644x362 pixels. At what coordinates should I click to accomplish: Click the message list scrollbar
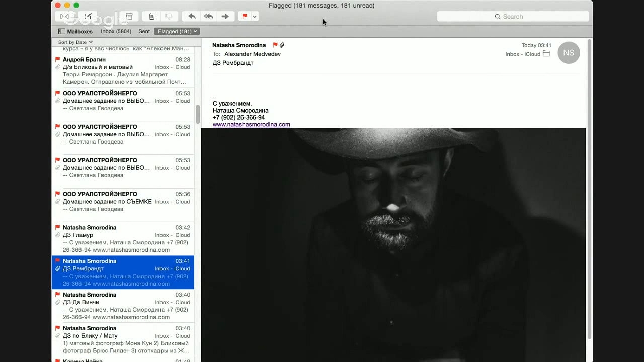click(198, 115)
